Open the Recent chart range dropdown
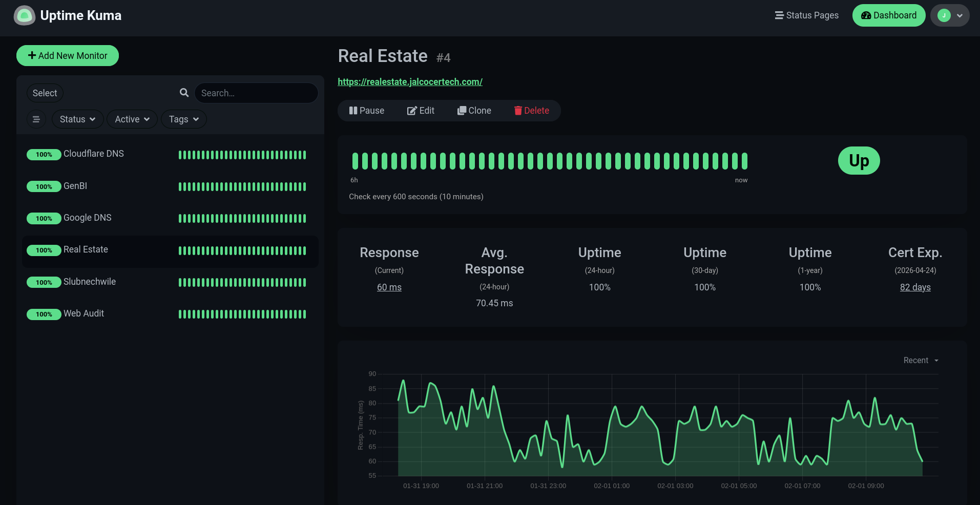The height and width of the screenshot is (505, 980). pyautogui.click(x=921, y=361)
